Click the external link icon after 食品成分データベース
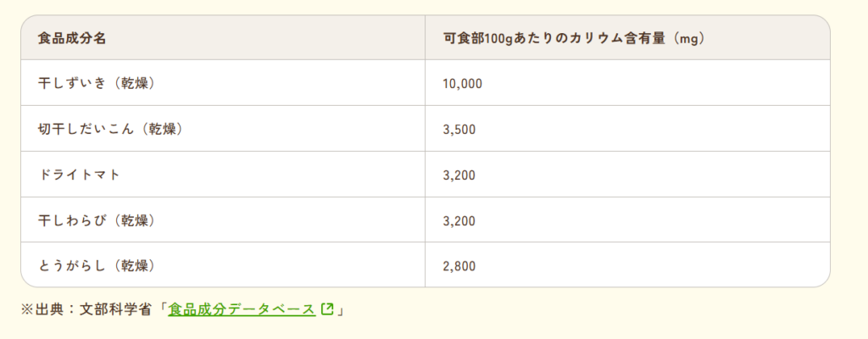The width and height of the screenshot is (868, 339). coord(327,309)
